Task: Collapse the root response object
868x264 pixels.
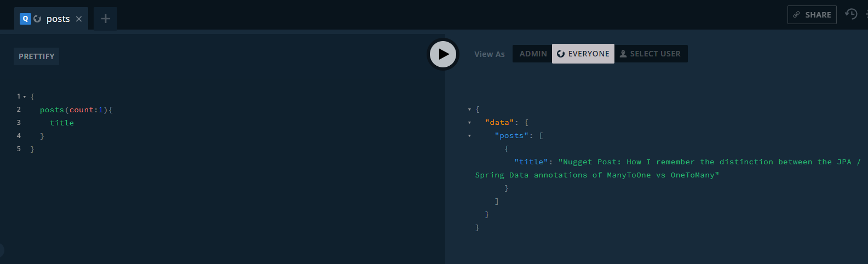Action: pyautogui.click(x=469, y=110)
